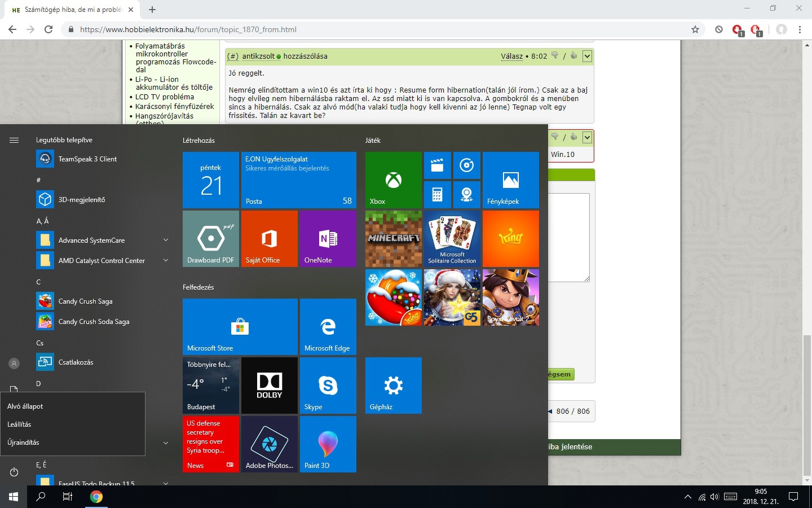Open 3D-megjelenítő from the app list
Viewport: 812px width, 508px height.
pos(104,200)
